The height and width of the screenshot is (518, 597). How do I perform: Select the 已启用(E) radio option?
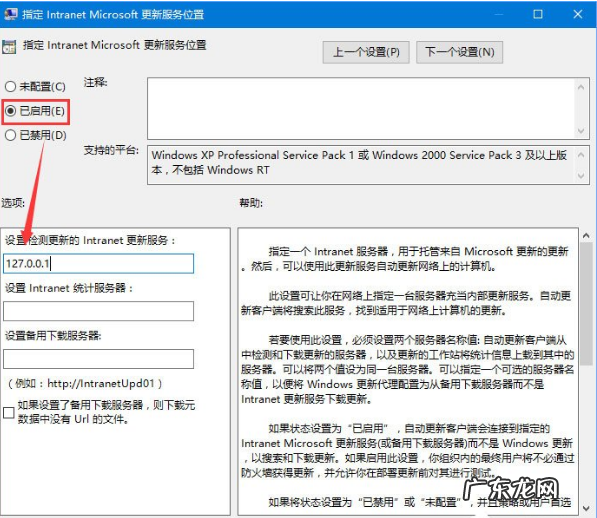pyautogui.click(x=35, y=111)
